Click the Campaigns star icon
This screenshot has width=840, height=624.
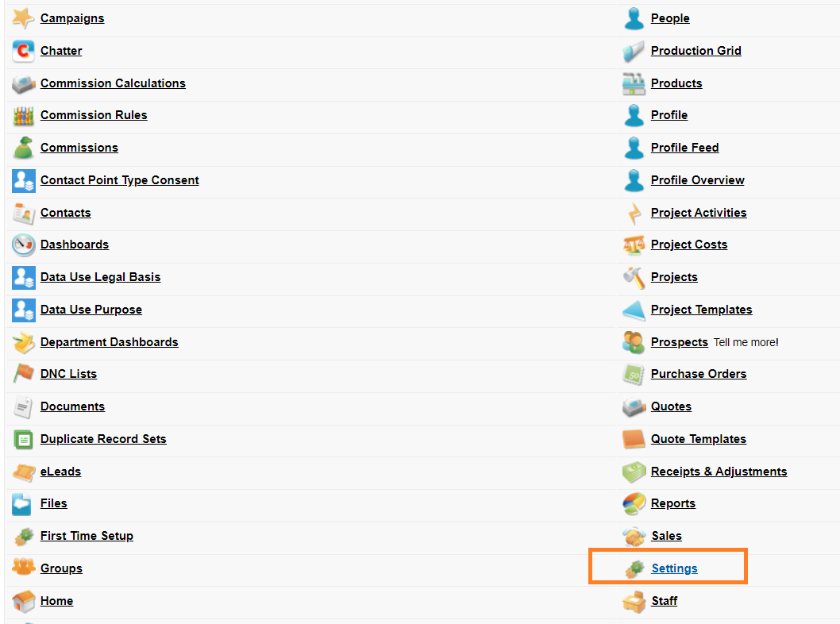23,18
